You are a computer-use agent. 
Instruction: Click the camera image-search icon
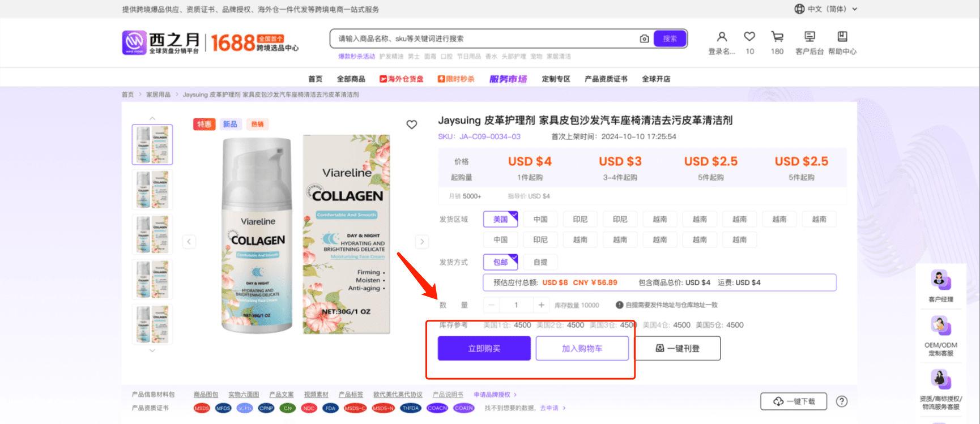pyautogui.click(x=644, y=38)
